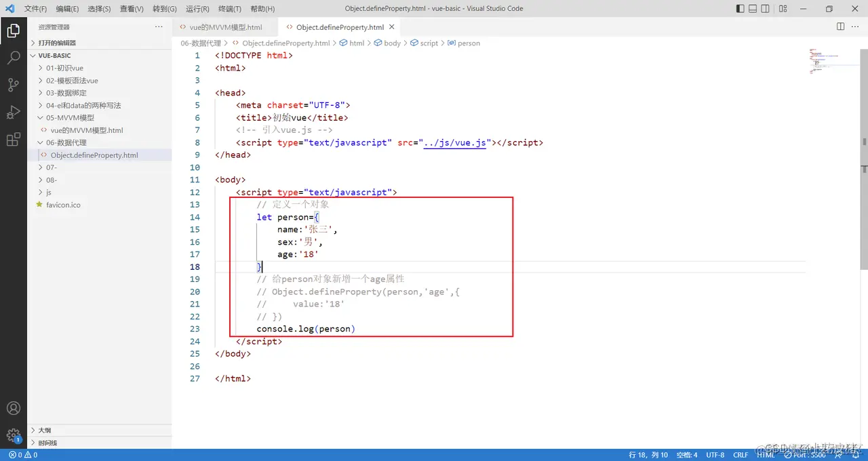Close the Object.defineProperty.html tab
This screenshot has width=868, height=461.
click(x=392, y=27)
